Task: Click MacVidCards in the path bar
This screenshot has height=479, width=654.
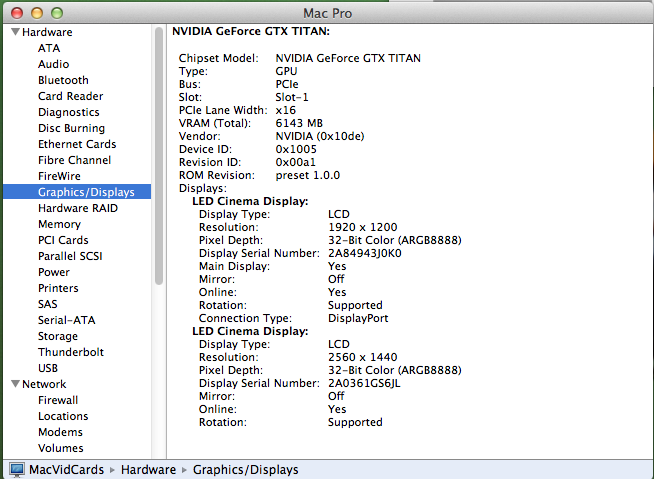Action: tap(66, 470)
